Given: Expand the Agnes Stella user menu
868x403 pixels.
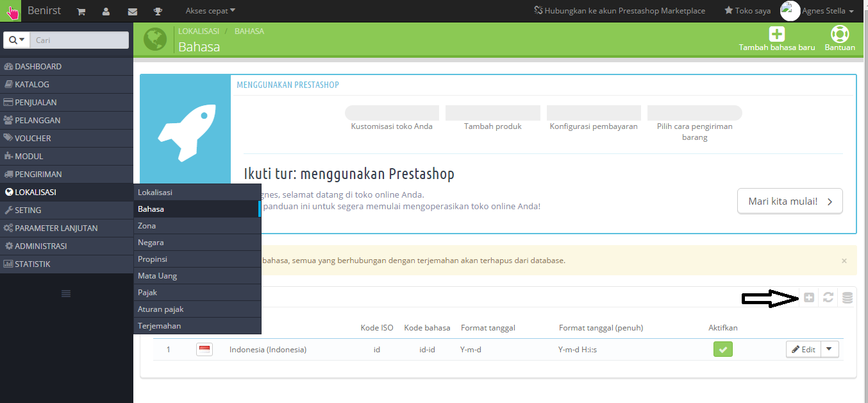Looking at the screenshot, I should [x=828, y=11].
